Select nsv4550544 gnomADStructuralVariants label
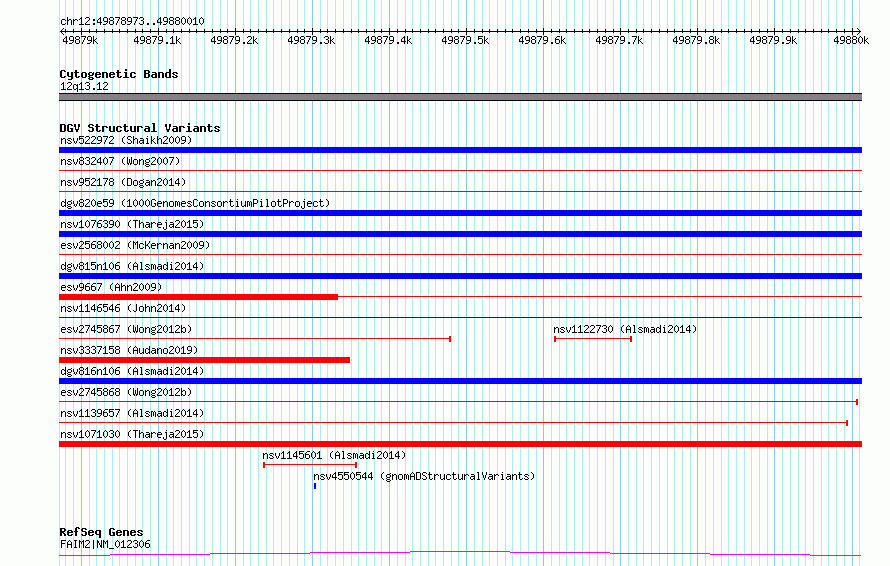Screen dimensions: 890x566 425,476
